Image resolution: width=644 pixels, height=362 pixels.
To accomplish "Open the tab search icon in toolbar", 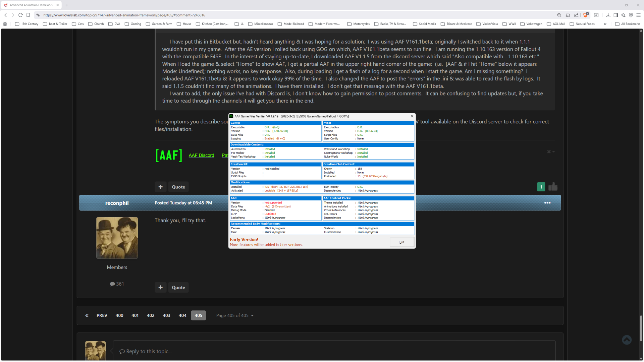I will (596, 15).
